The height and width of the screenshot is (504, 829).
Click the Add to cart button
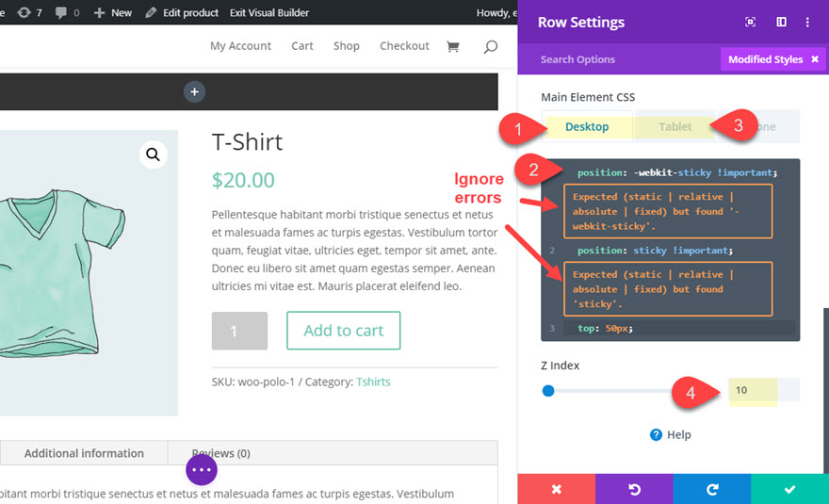344,331
